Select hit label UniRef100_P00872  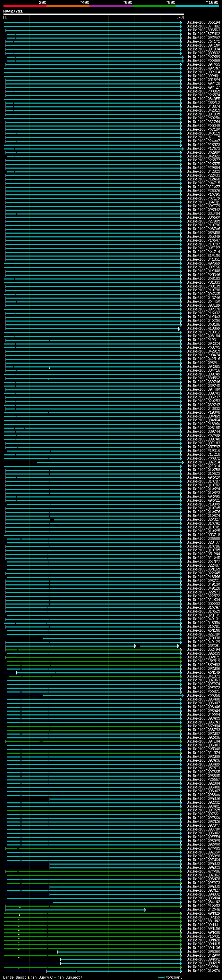pyautogui.click(x=203, y=459)
